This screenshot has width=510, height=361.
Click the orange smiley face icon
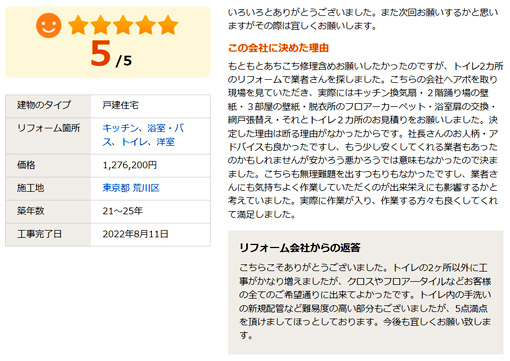pyautogui.click(x=49, y=25)
